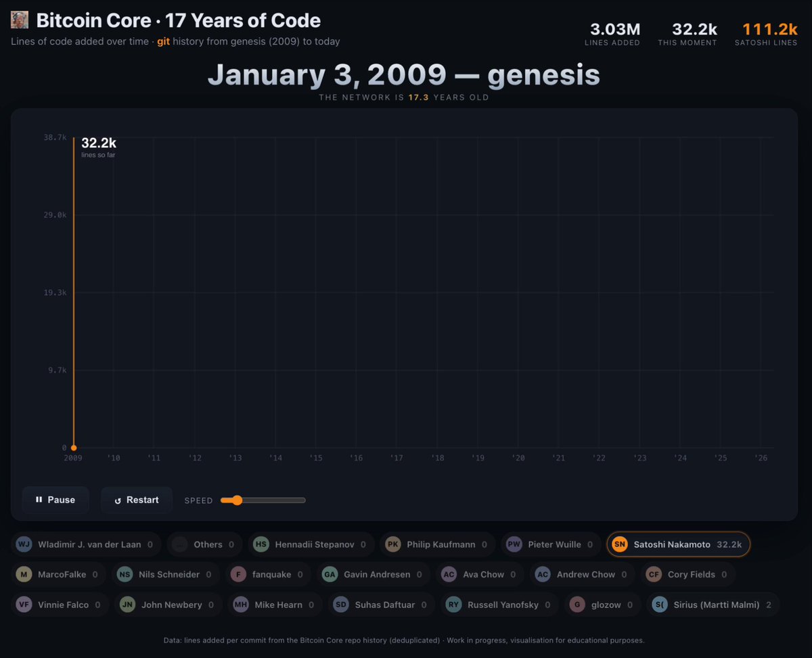Toggle Nils Schneider contributor chip
Screen dimensions: 812x658
(x=166, y=574)
